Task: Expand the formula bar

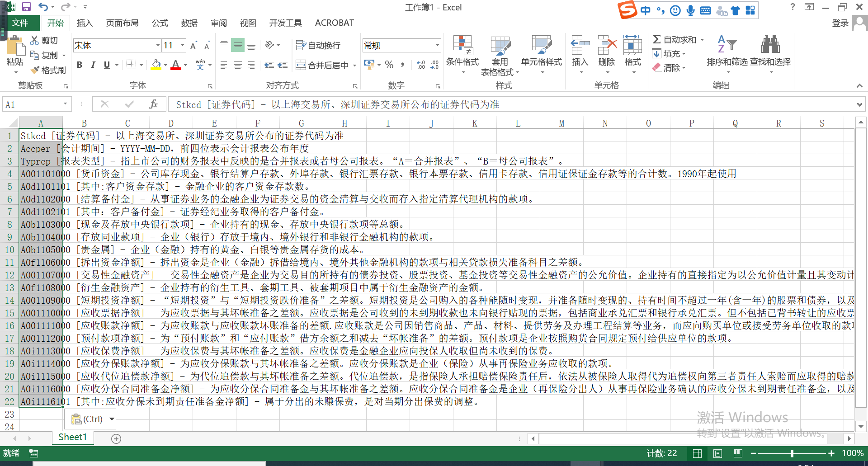Action: click(859, 104)
